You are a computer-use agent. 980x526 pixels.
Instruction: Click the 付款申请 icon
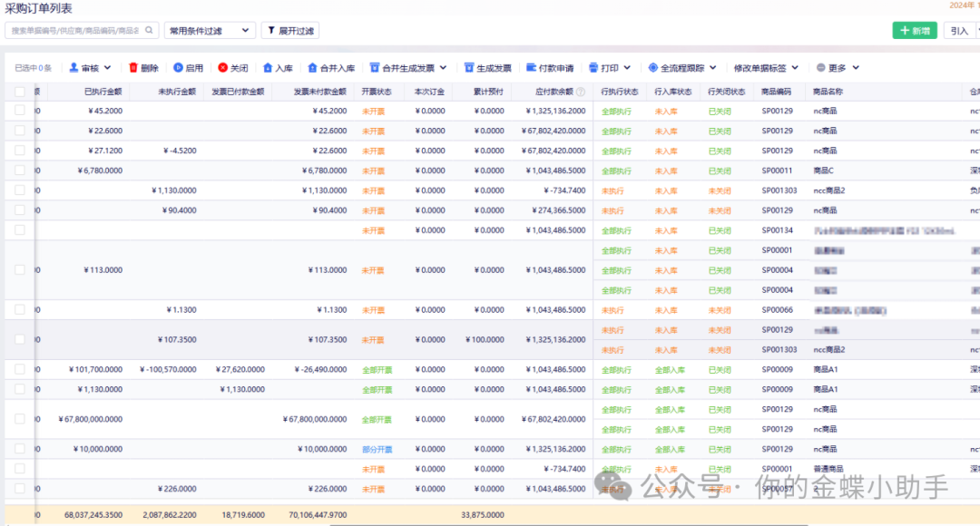[531, 68]
